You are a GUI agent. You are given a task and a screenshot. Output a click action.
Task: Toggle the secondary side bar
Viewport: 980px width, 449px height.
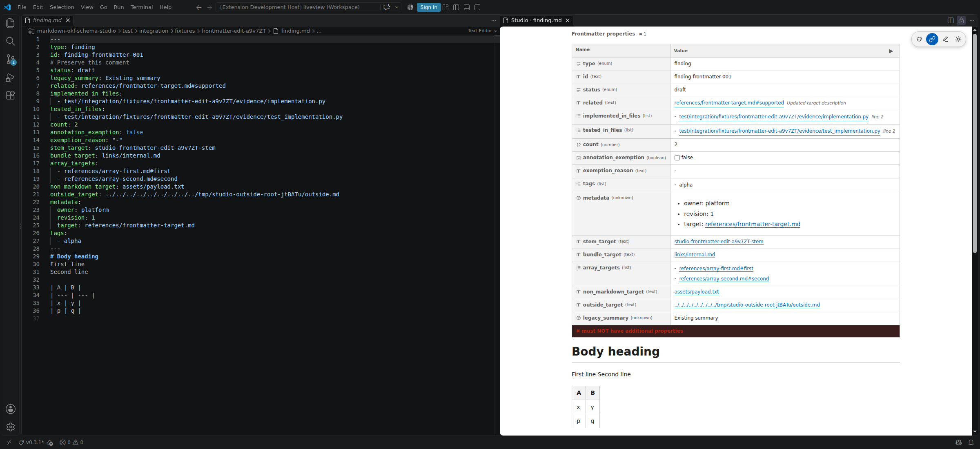pos(477,7)
